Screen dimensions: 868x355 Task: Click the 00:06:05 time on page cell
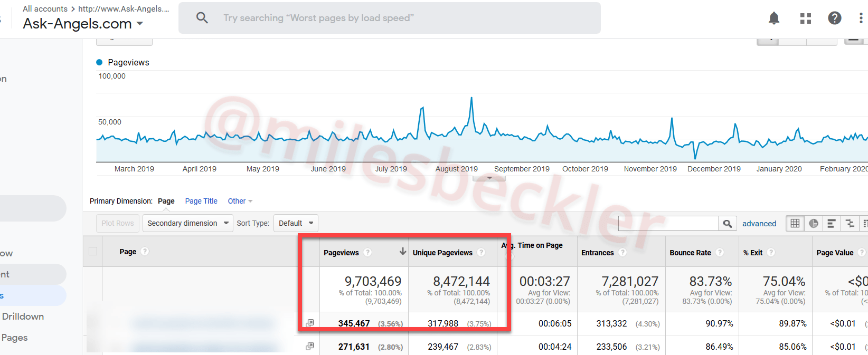click(x=555, y=323)
